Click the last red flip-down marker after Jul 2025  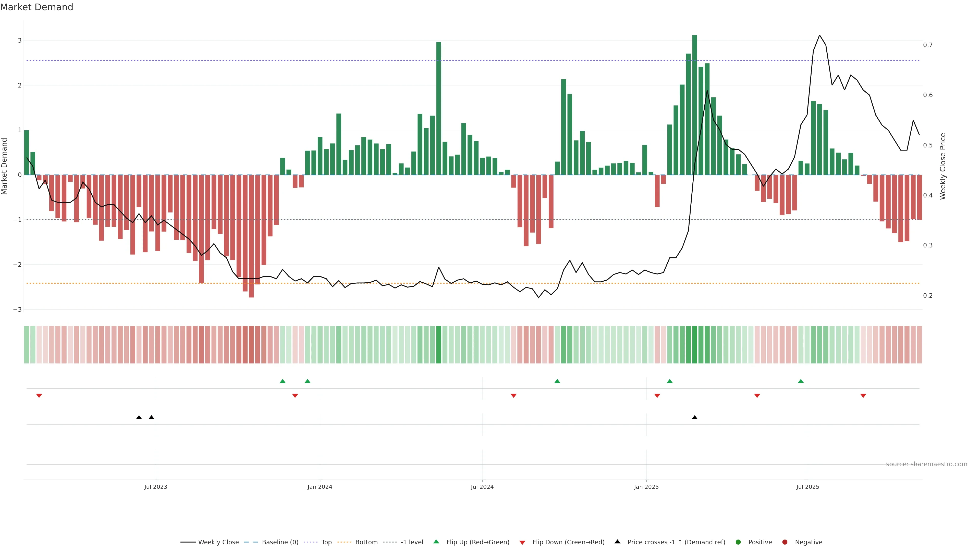tap(863, 396)
